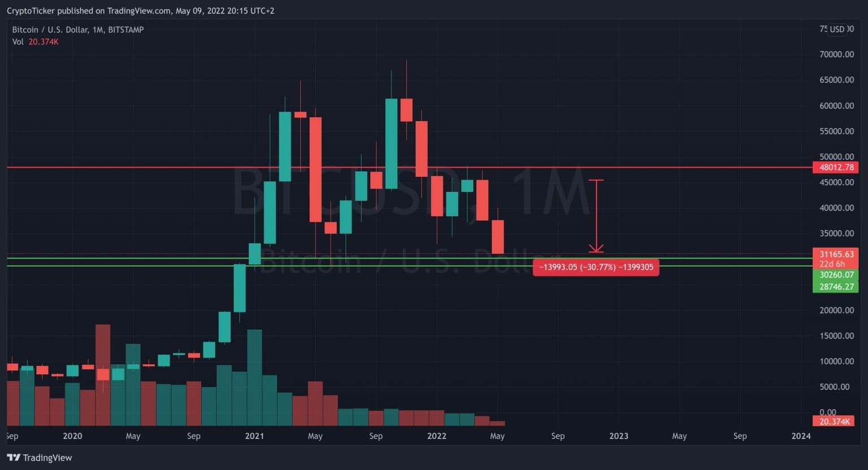The image size is (868, 470).
Task: Click the Vol 20.374K indicator legend
Action: [35, 42]
